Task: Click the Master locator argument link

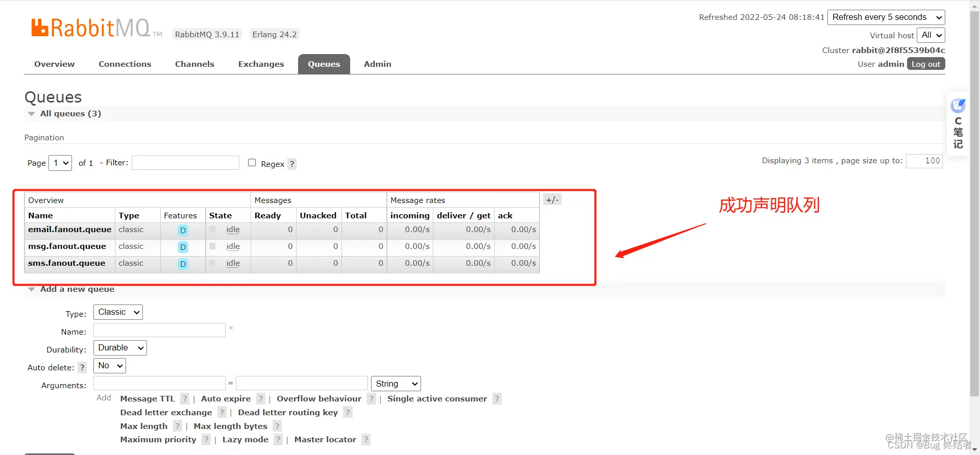Action: click(x=325, y=440)
